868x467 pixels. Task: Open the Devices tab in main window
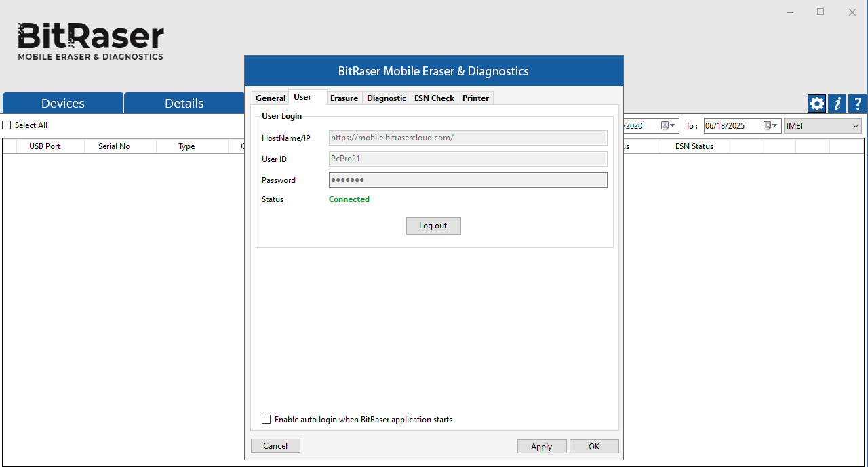coord(63,103)
